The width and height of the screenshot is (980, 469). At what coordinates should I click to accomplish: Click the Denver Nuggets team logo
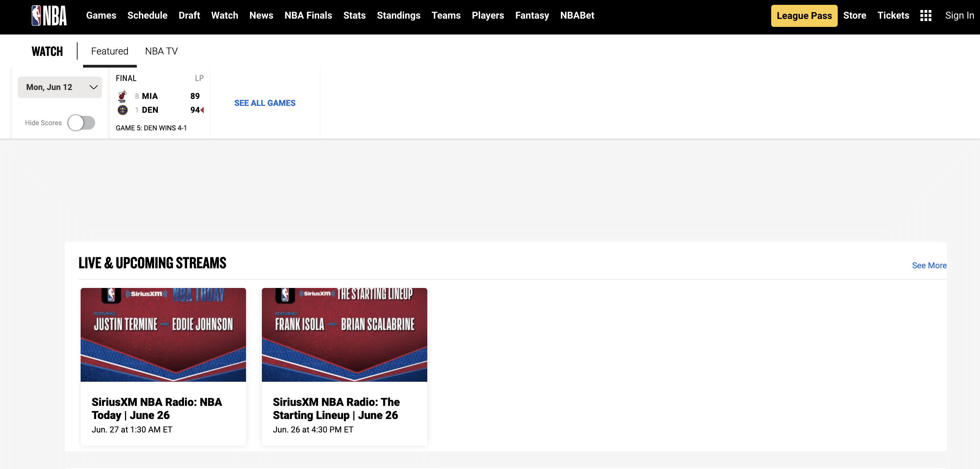point(122,110)
